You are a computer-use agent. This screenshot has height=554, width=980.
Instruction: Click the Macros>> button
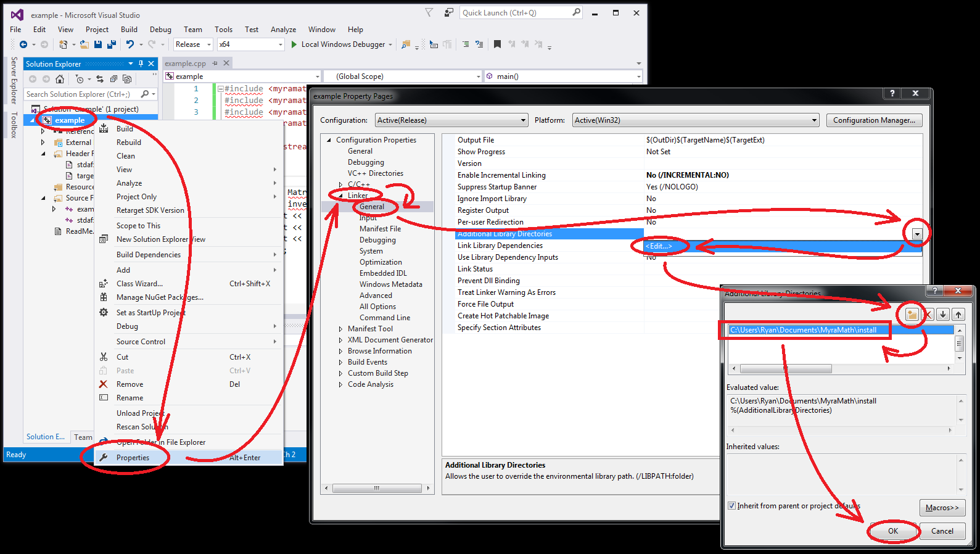click(942, 508)
